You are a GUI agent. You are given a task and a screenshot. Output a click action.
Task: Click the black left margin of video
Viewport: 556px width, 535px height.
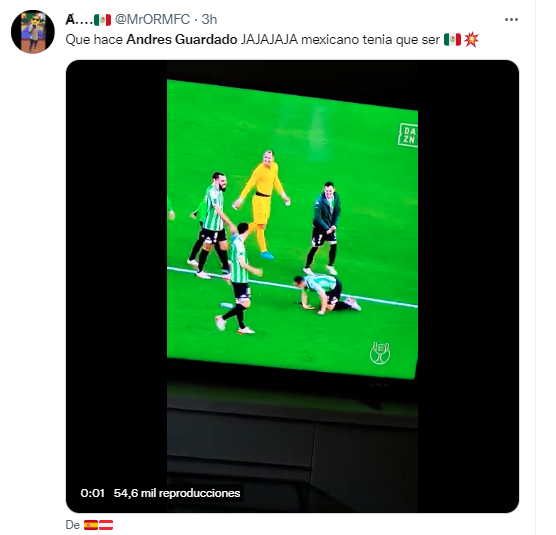coord(116,286)
